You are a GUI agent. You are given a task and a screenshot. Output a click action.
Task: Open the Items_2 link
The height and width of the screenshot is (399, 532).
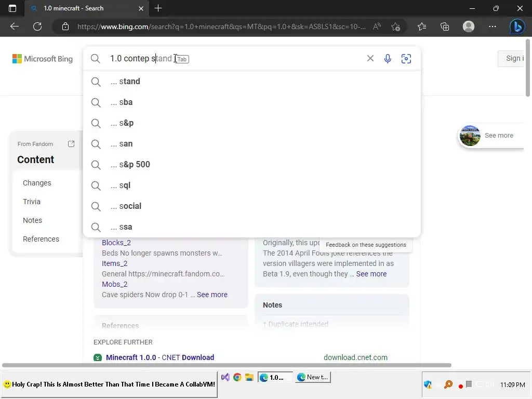pyautogui.click(x=114, y=263)
